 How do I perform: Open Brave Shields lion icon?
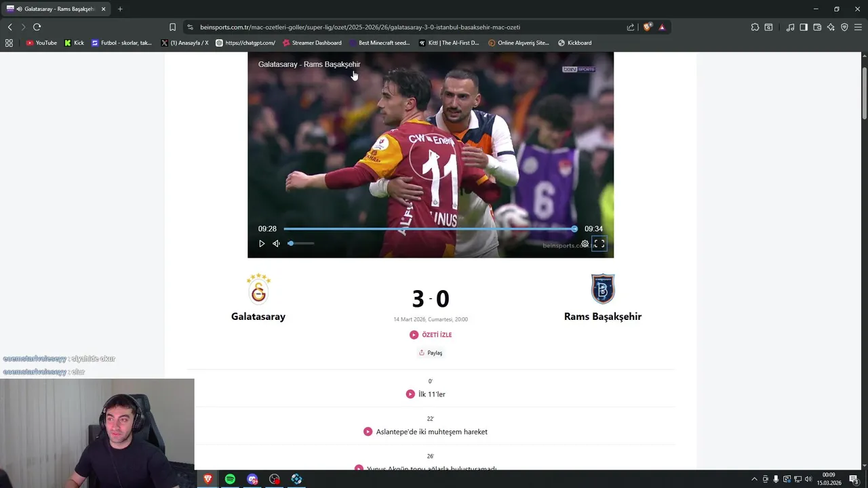tap(648, 27)
